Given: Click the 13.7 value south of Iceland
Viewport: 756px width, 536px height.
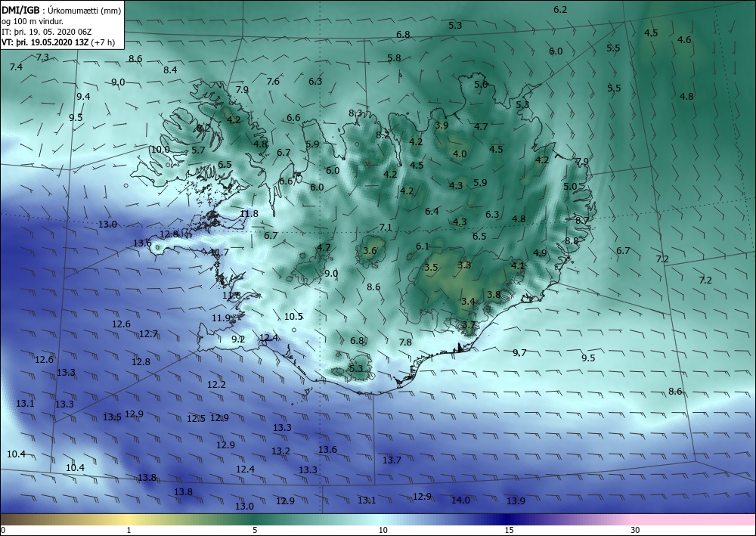Looking at the screenshot, I should pos(392,460).
